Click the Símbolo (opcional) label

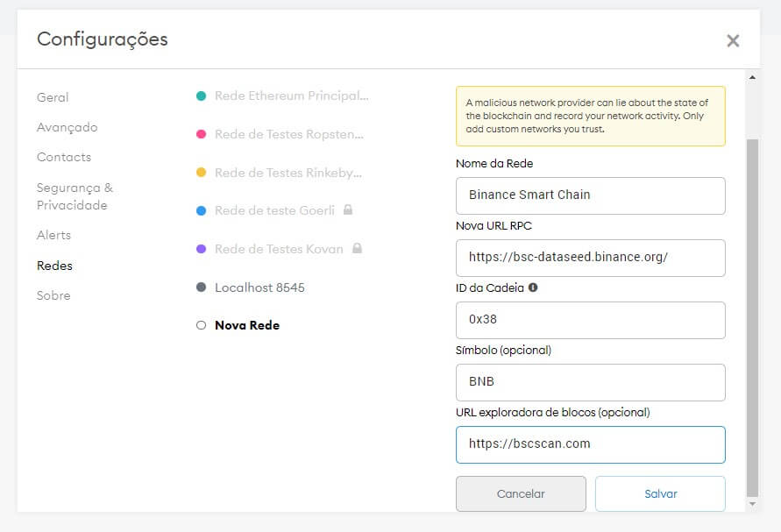(503, 351)
